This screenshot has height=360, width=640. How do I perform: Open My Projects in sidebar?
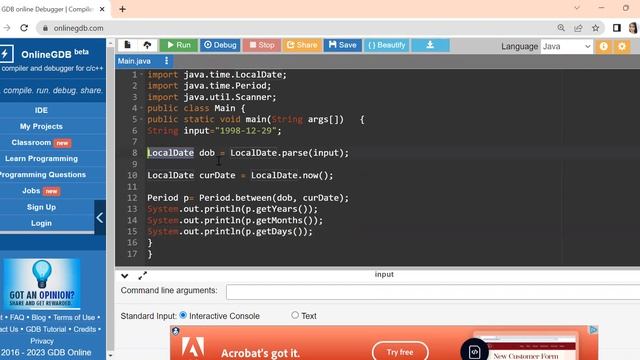(x=41, y=127)
